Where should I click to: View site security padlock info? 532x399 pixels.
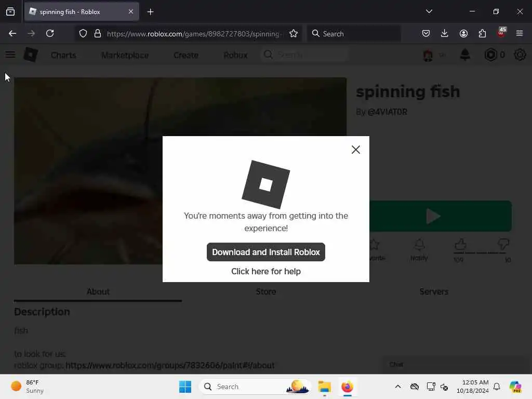click(98, 33)
